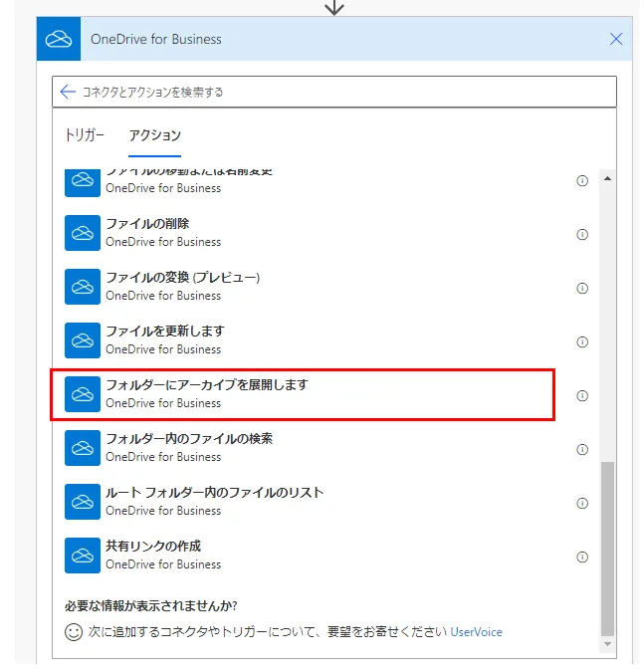Show info for フォルダーにアーカイブを展開します action
Viewport: 644px width, 672px height.
582,395
